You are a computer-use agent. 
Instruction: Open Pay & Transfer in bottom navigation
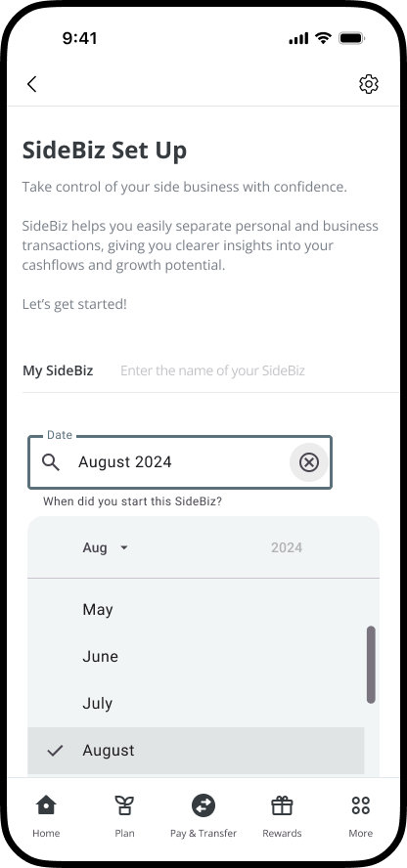(x=203, y=816)
